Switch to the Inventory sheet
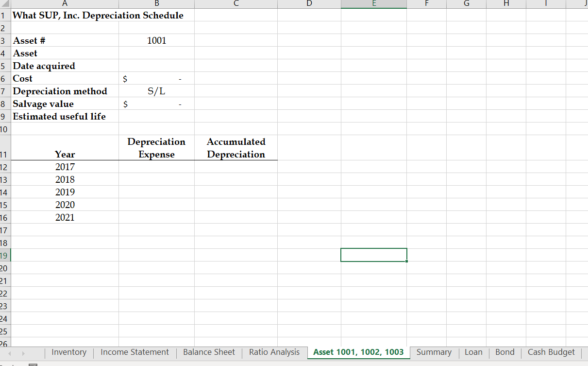The height and width of the screenshot is (366, 588). point(69,352)
